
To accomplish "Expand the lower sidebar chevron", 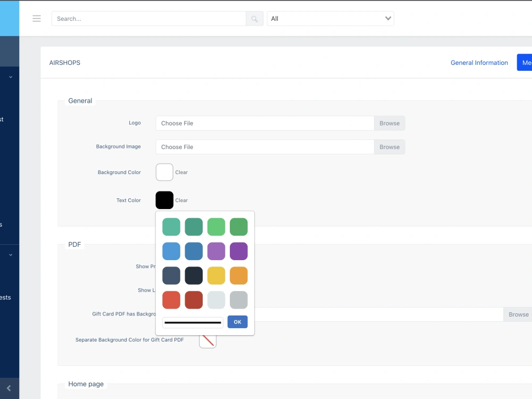I will (11, 255).
